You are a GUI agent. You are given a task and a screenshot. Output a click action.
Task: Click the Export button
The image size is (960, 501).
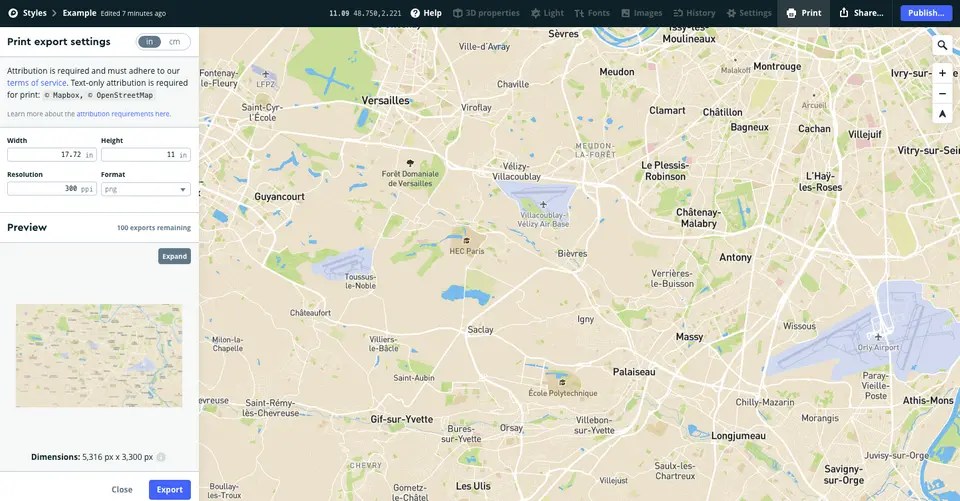pos(170,489)
